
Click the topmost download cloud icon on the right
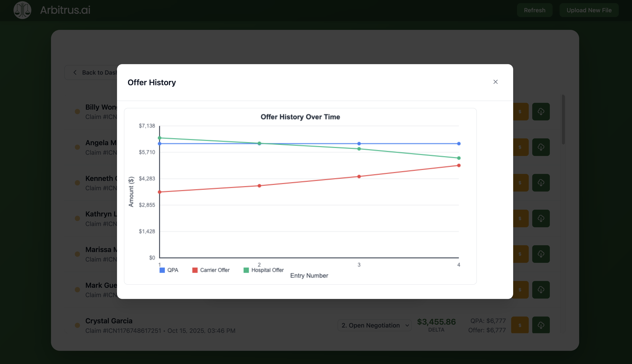[x=541, y=111]
